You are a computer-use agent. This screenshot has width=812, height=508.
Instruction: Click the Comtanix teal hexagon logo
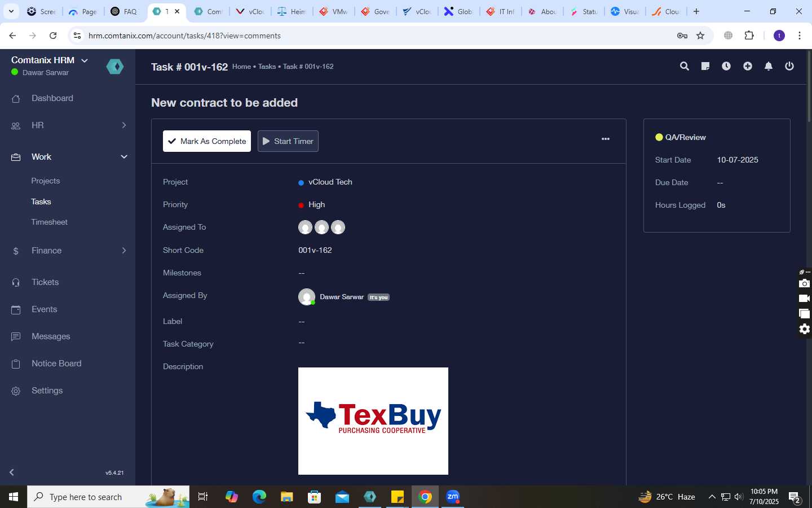tap(115, 67)
